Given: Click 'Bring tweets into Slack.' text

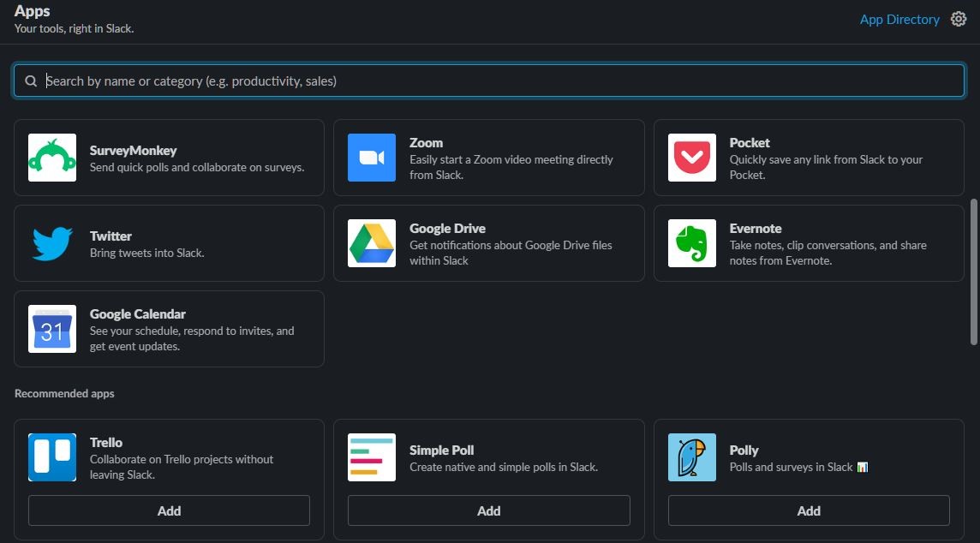Looking at the screenshot, I should 146,253.
